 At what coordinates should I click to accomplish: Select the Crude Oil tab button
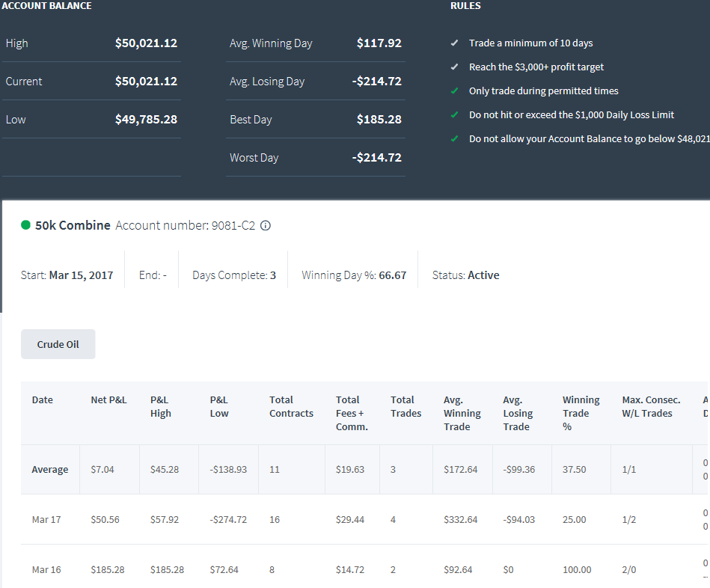coord(58,344)
